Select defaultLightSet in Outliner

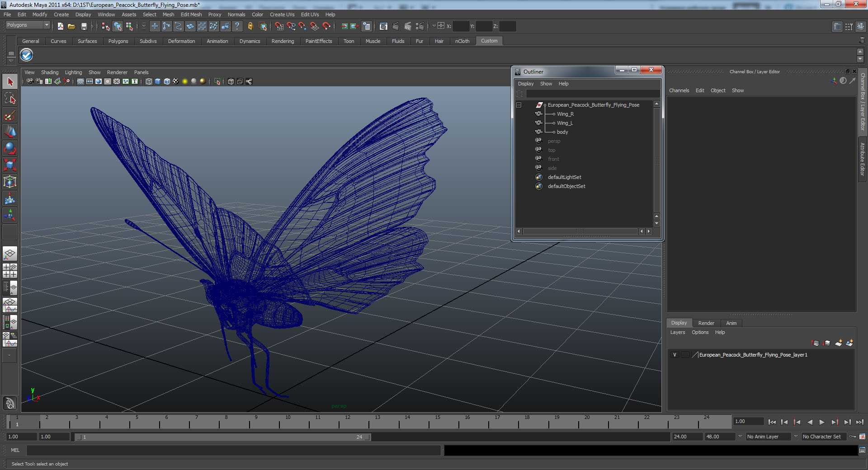pos(565,177)
